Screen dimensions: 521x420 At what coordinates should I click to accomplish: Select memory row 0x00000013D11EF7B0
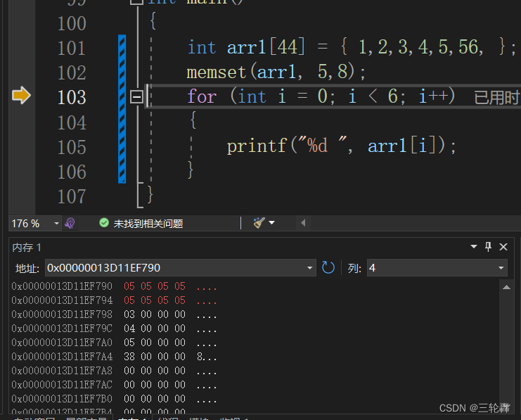[x=115, y=399]
